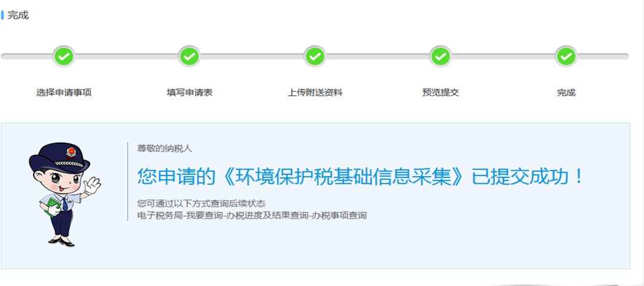Click progress bar between 预览提交 and 完成
Viewport: 644px width, 286px height.
503,56
